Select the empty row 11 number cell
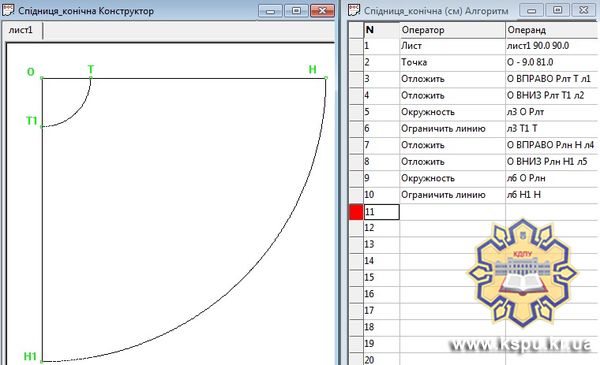This screenshot has height=365, width=600. (x=382, y=212)
